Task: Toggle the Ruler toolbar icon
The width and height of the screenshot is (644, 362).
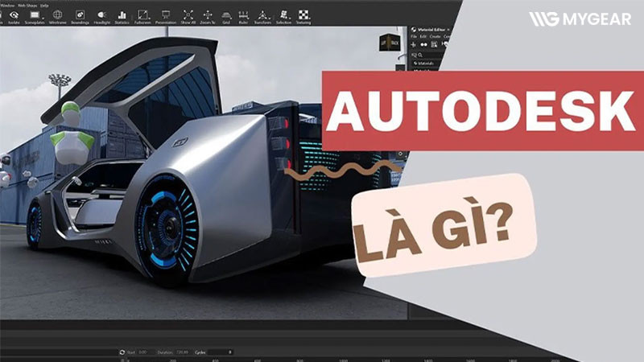Action: pos(244,15)
